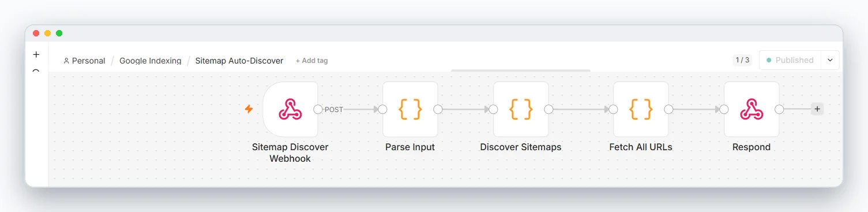Click the Fetch All URLs label text
This screenshot has width=868, height=212.
(641, 147)
